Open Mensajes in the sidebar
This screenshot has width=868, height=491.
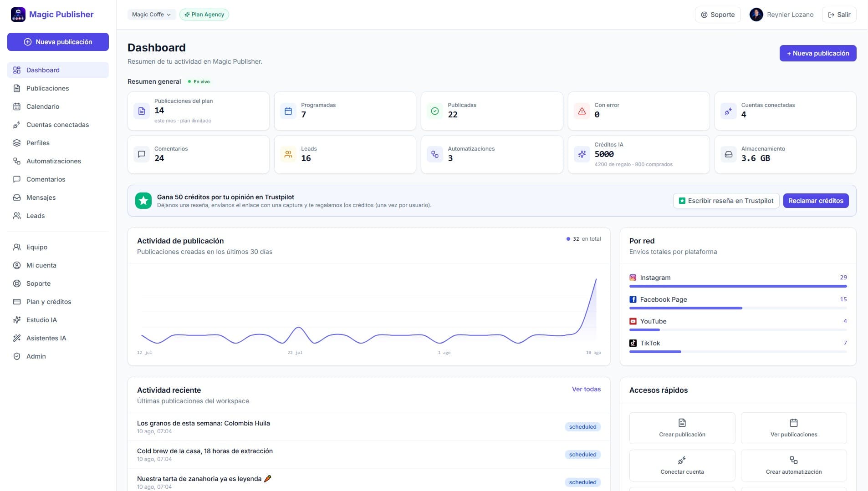58,197
